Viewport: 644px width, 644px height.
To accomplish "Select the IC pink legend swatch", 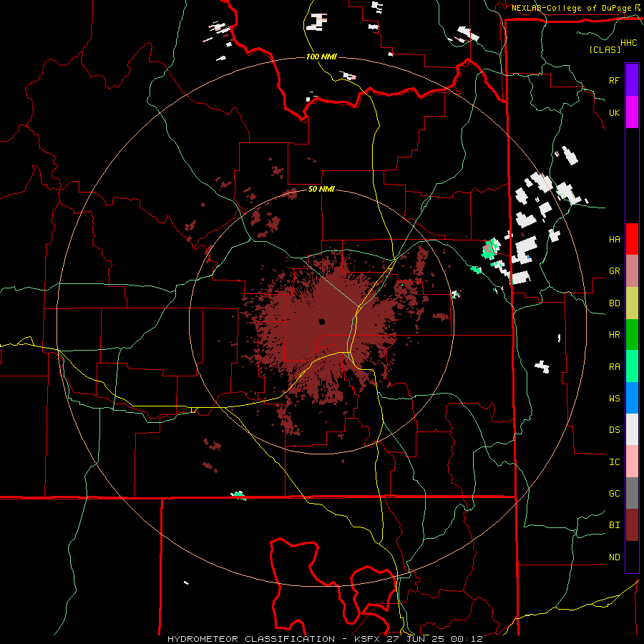I will click(x=632, y=462).
